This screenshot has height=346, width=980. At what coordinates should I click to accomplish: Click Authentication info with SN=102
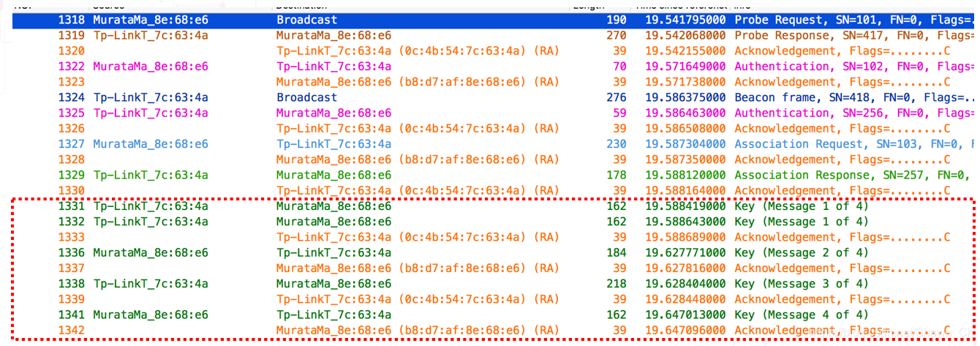(855, 67)
